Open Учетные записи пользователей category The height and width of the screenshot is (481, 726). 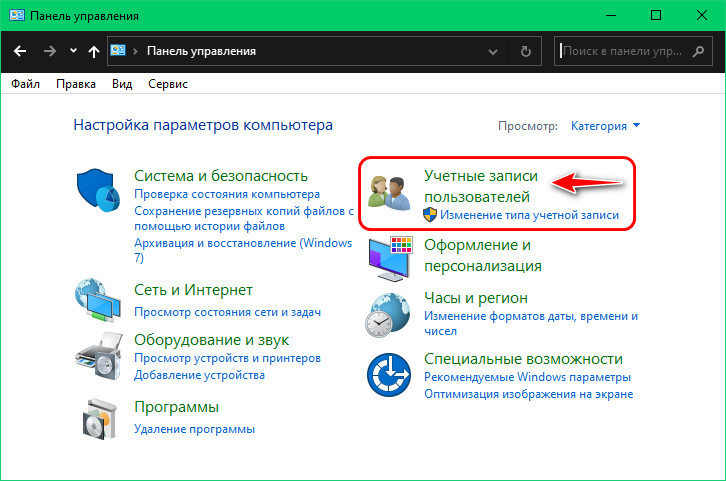point(481,186)
